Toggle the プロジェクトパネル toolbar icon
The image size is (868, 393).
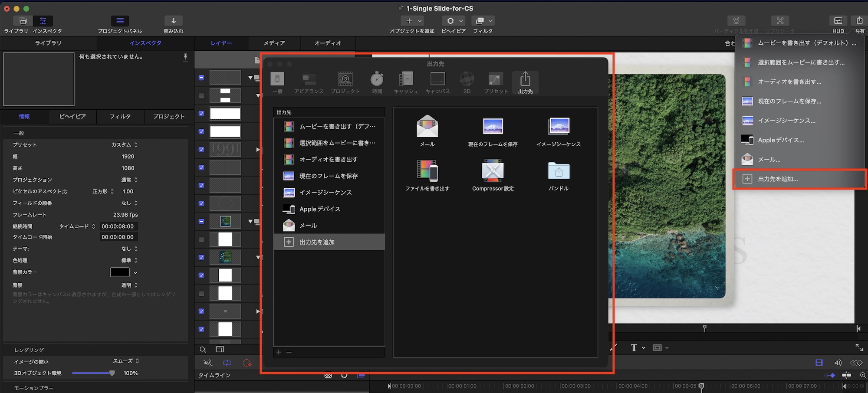pyautogui.click(x=120, y=21)
